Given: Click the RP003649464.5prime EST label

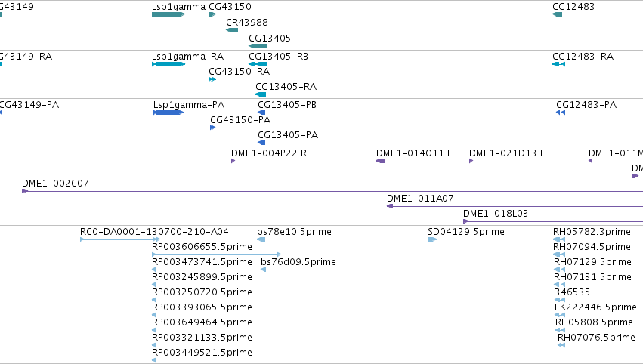Looking at the screenshot, I should pos(202,322).
